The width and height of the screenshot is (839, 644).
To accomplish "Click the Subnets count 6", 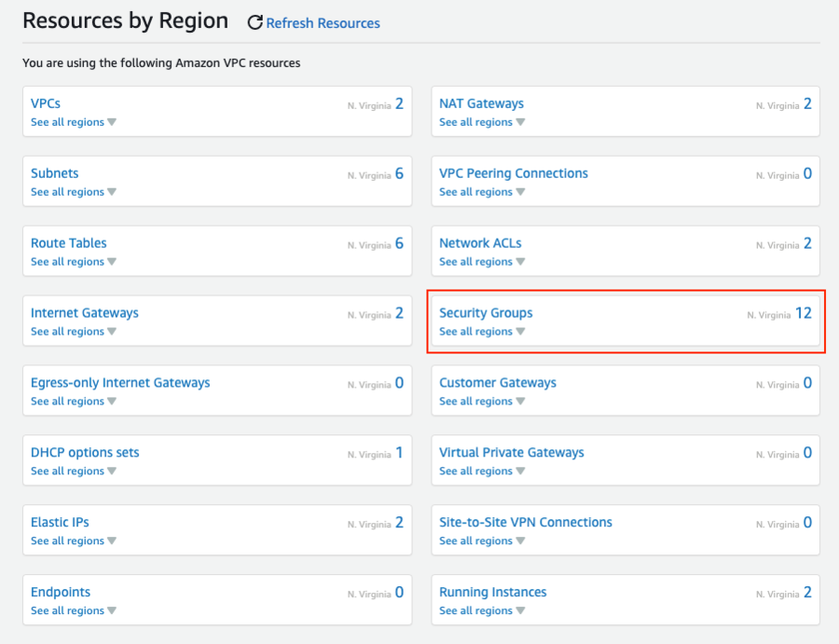I will (x=399, y=173).
